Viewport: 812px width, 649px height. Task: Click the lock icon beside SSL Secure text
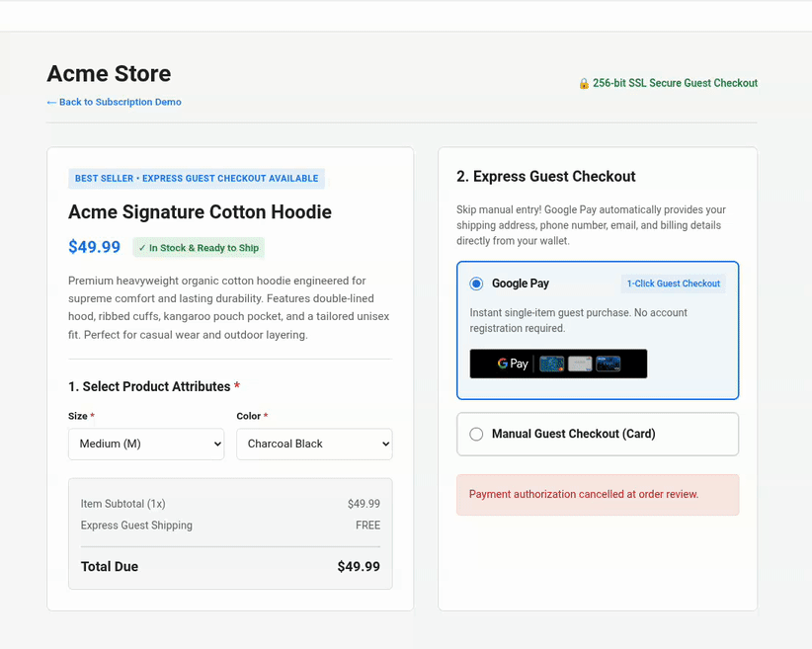(x=584, y=83)
